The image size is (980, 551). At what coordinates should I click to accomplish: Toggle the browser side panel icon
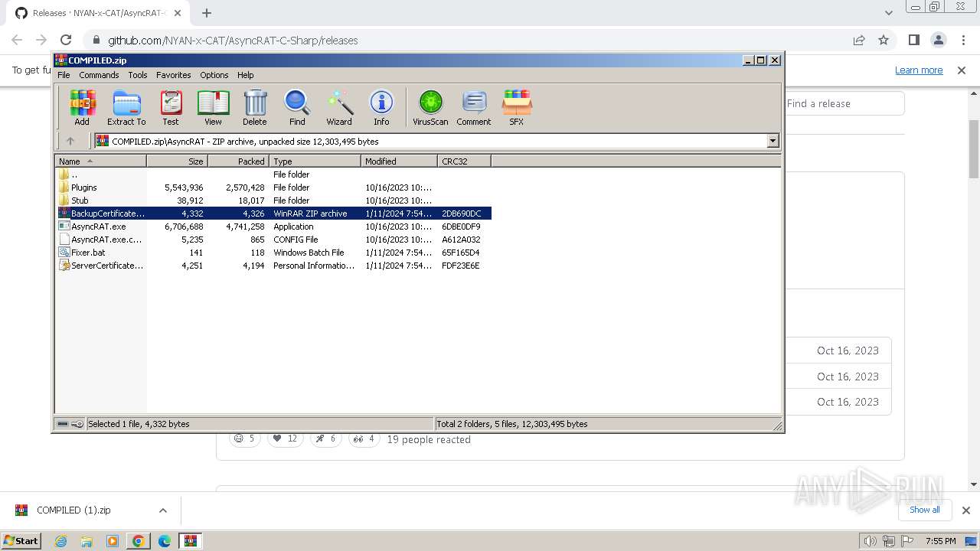click(913, 41)
